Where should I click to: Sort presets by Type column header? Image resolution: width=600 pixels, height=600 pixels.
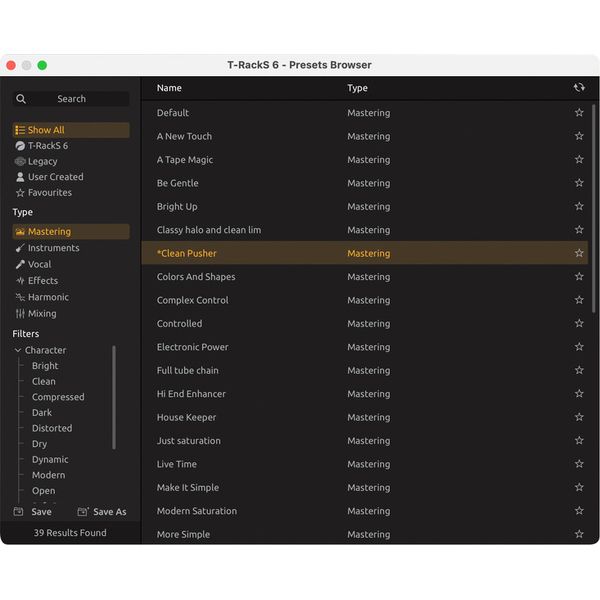click(x=357, y=88)
